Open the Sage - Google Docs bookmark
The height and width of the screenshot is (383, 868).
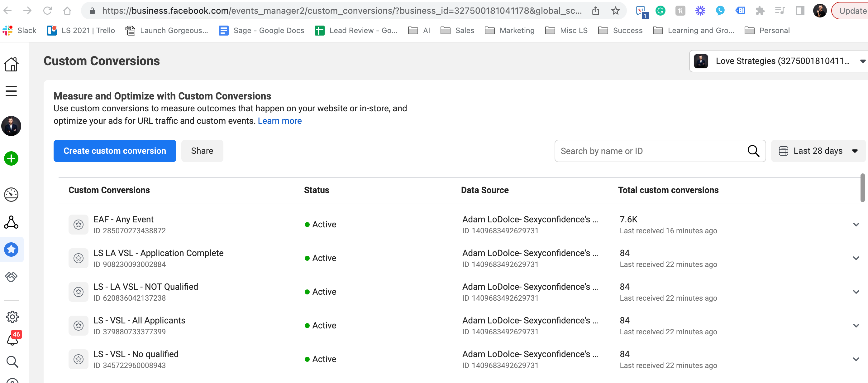[261, 30]
